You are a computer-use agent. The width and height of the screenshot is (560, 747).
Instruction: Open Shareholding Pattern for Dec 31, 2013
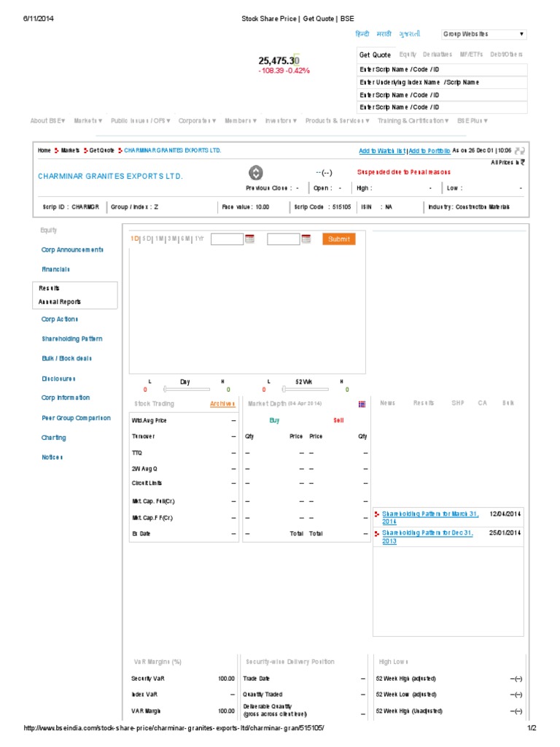click(x=427, y=537)
